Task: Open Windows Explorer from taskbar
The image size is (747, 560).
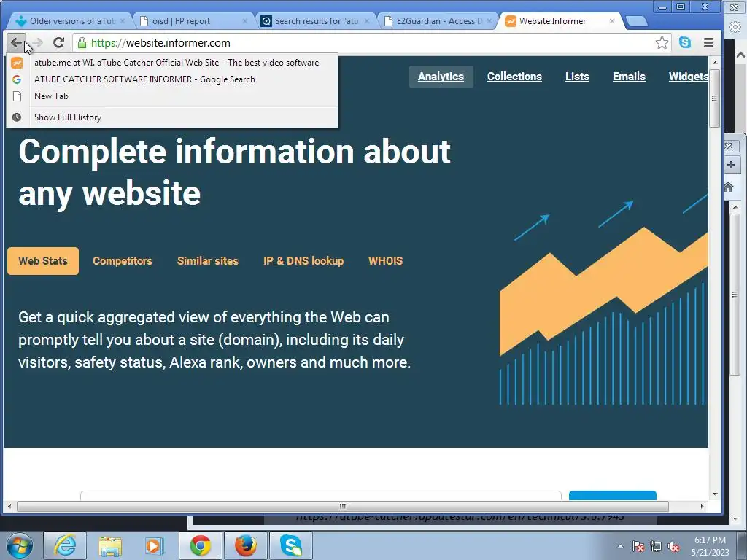Action: [x=110, y=545]
